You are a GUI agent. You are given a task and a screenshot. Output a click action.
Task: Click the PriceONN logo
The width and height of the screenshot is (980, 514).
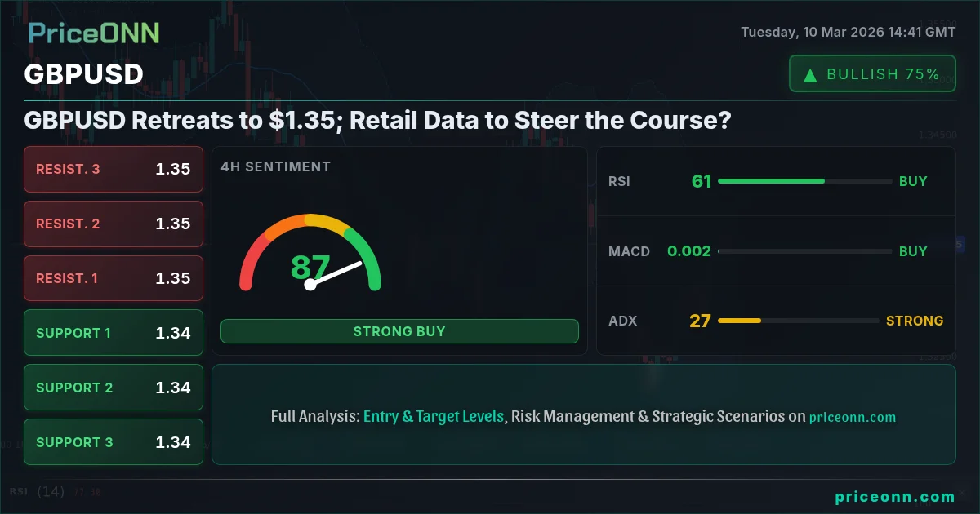click(94, 33)
